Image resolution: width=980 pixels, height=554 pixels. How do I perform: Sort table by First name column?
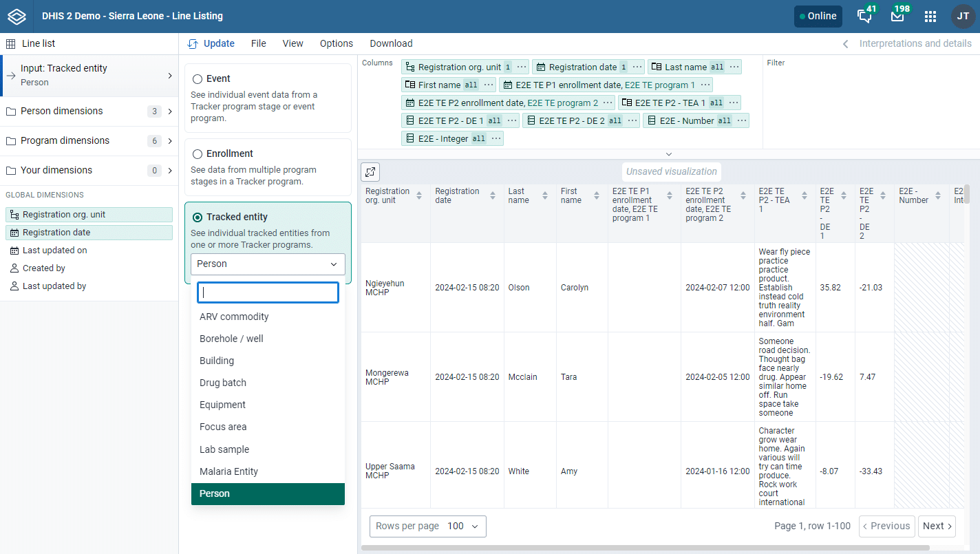(x=597, y=196)
